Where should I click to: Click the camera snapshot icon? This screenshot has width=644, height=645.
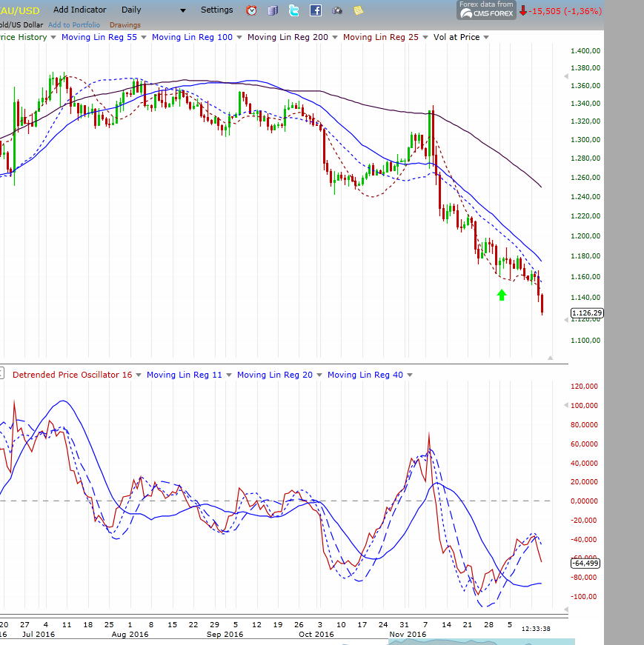[x=337, y=10]
